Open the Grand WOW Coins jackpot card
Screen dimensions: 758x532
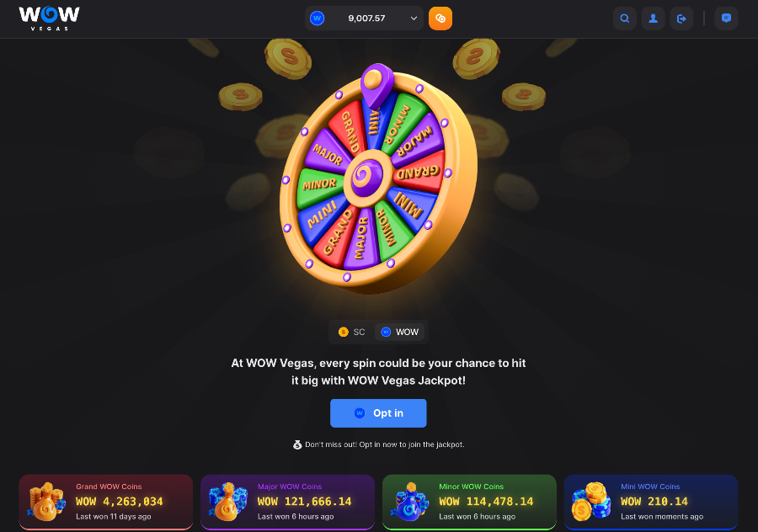pos(106,502)
